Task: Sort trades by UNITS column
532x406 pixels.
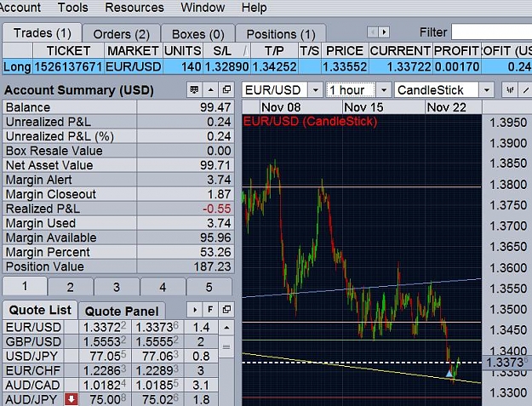Action: pyautogui.click(x=182, y=51)
